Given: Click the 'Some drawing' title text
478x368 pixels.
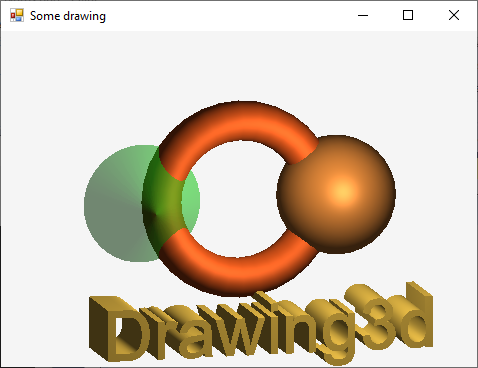Looking at the screenshot, I should coord(68,16).
